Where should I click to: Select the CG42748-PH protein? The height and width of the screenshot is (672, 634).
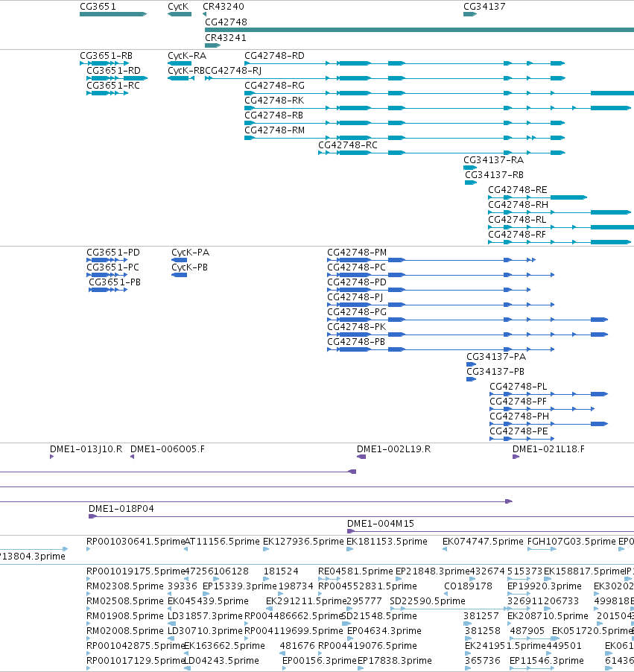[x=548, y=424]
